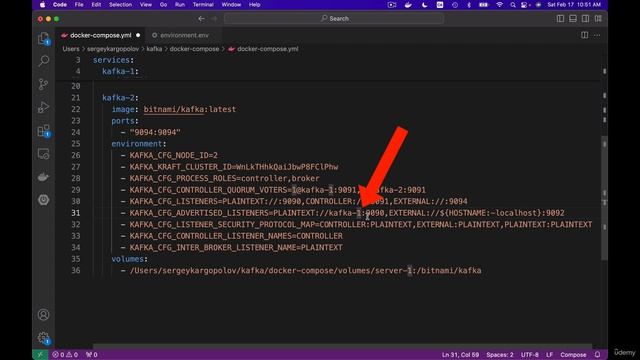Change indentation via Spaces: 2
The width and height of the screenshot is (640, 360).
pos(500,355)
